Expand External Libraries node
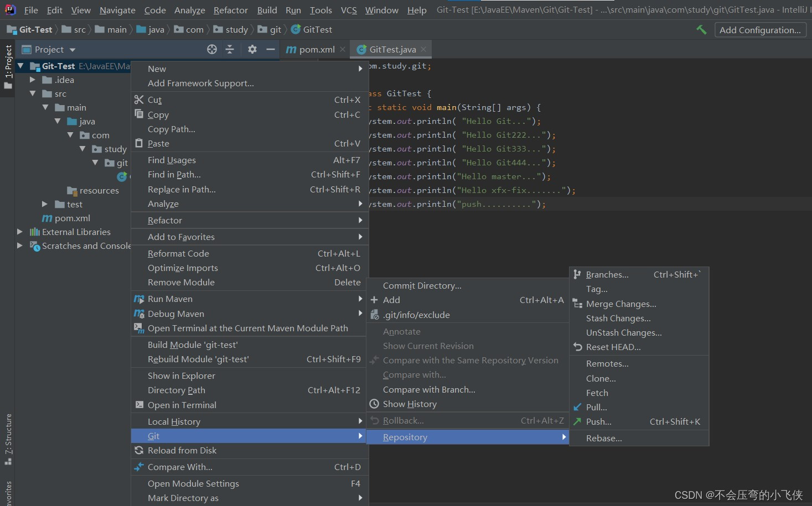The width and height of the screenshot is (812, 506). coord(20,232)
